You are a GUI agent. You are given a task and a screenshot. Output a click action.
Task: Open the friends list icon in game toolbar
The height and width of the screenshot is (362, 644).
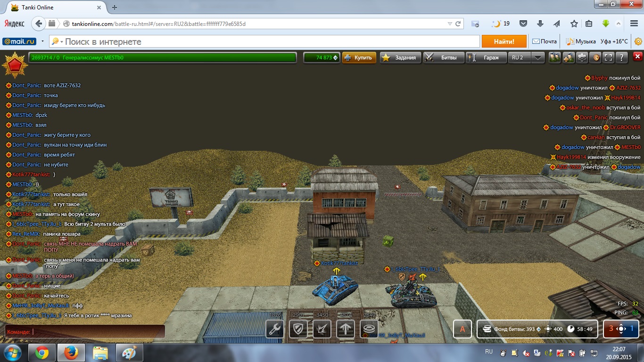(554, 58)
